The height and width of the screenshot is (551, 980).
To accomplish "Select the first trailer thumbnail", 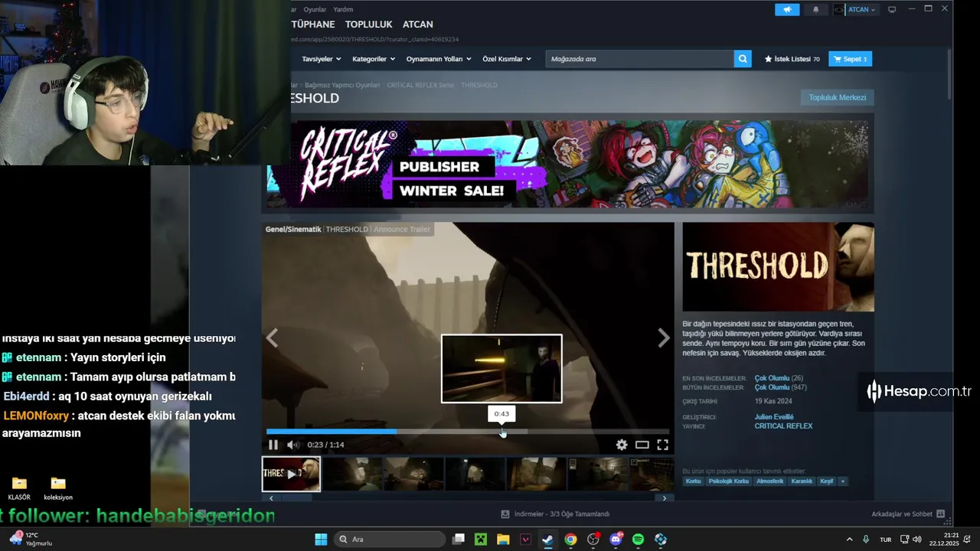I will (291, 474).
